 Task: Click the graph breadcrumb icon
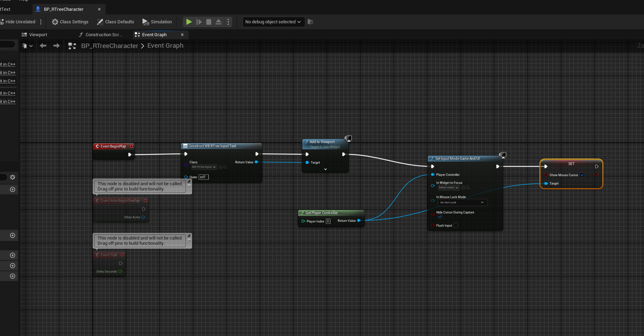(72, 46)
